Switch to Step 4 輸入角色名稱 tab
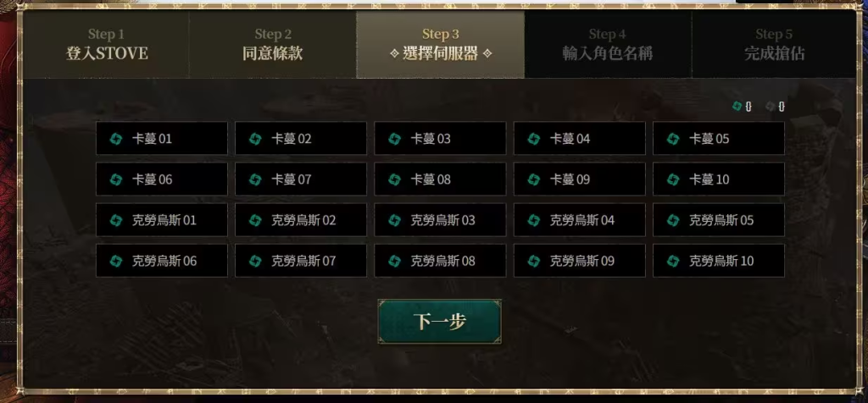This screenshot has width=868, height=403. (607, 44)
